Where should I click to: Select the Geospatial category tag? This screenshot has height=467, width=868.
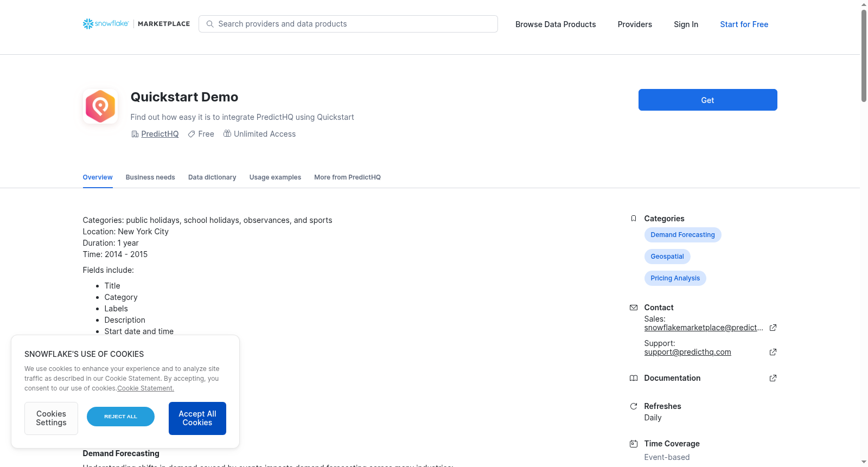click(667, 257)
